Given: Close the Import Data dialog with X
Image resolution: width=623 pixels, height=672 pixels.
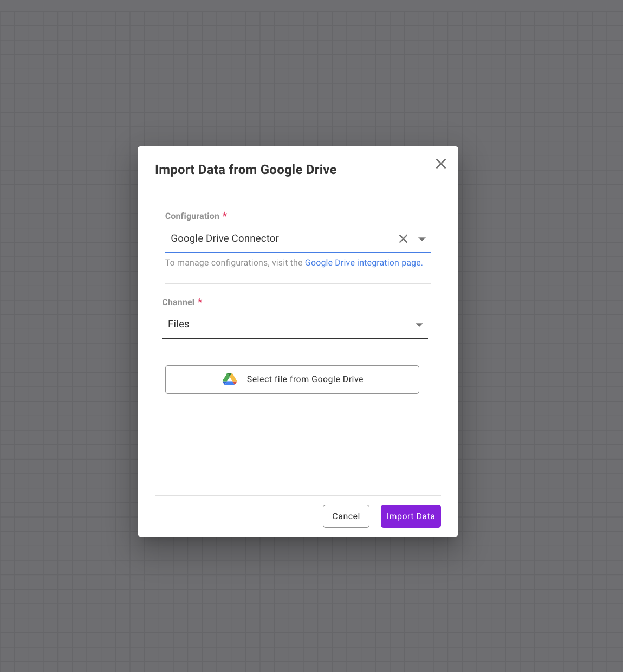Looking at the screenshot, I should click(441, 164).
